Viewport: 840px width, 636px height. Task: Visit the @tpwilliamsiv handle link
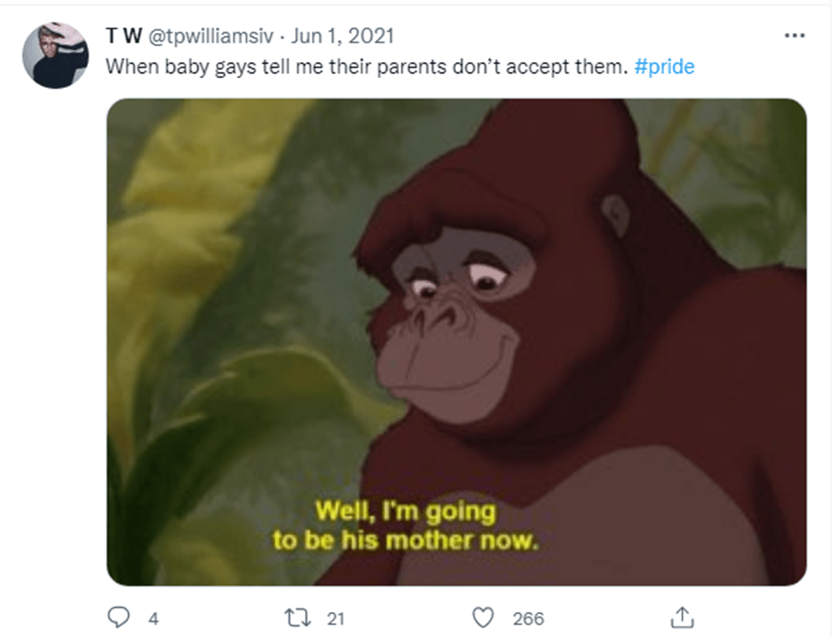pyautogui.click(x=206, y=36)
